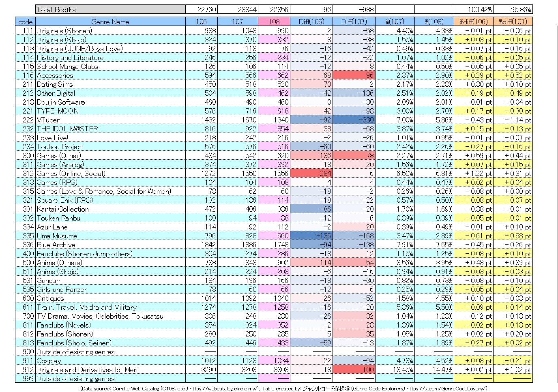Click the 'Fanclubs (Shojo, Seinen)' genre name
The image size is (558, 392).
click(74, 343)
